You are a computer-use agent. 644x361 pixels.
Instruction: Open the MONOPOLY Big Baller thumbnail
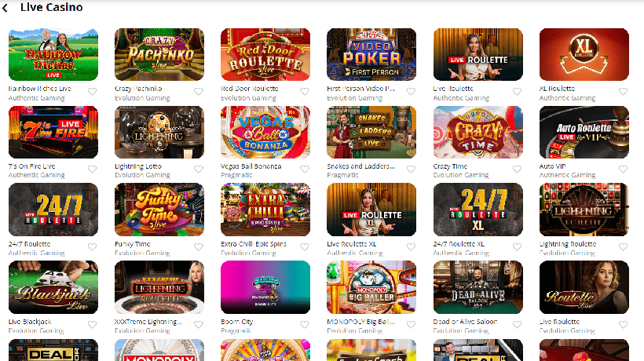(371, 287)
